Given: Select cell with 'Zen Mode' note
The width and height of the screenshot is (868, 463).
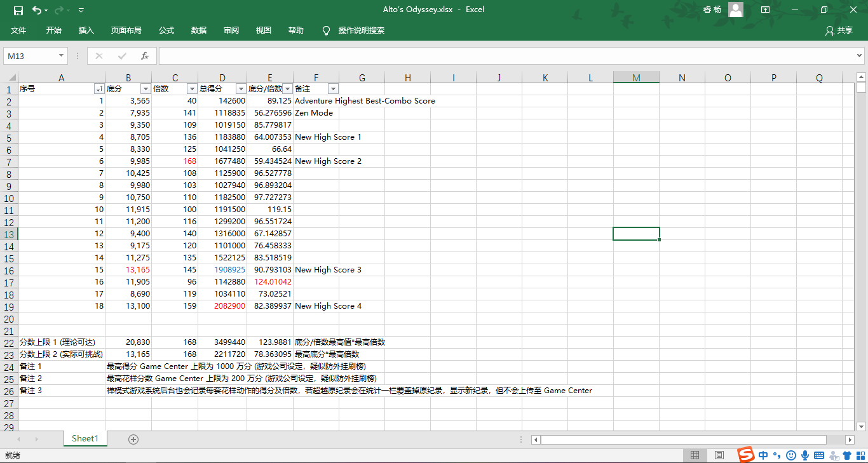Looking at the screenshot, I should [x=316, y=113].
